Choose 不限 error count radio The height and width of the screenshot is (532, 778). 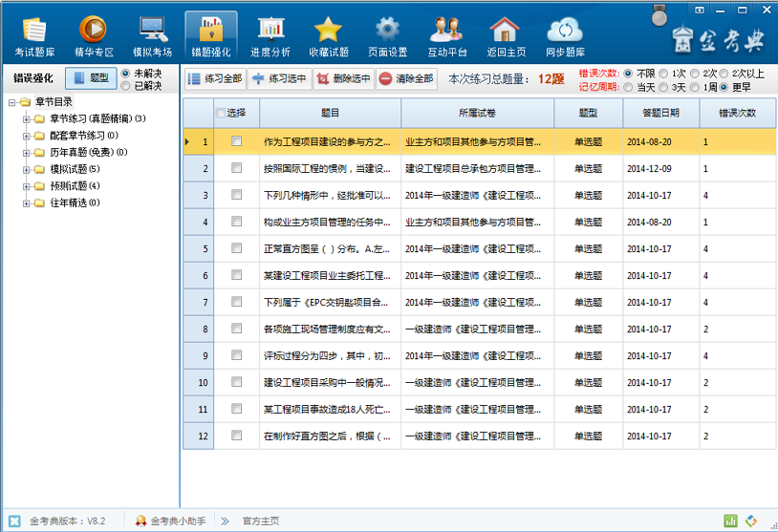pyautogui.click(x=628, y=74)
